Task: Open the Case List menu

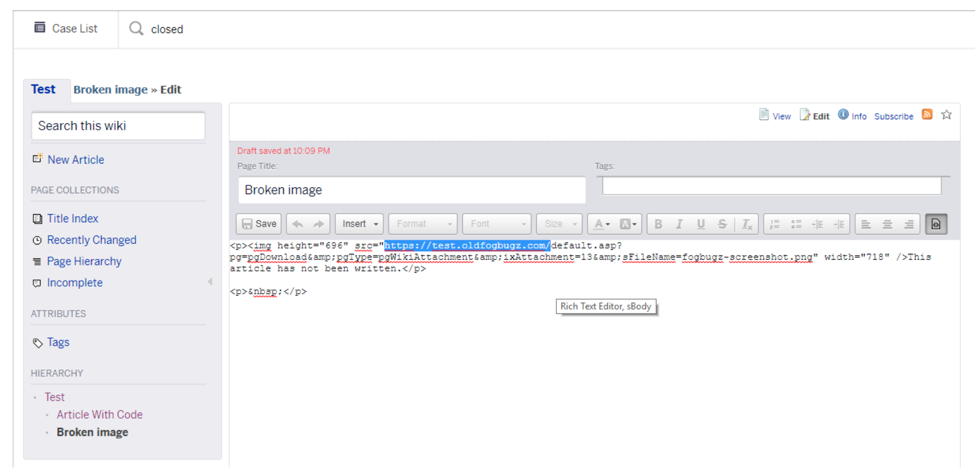Action: click(x=66, y=29)
